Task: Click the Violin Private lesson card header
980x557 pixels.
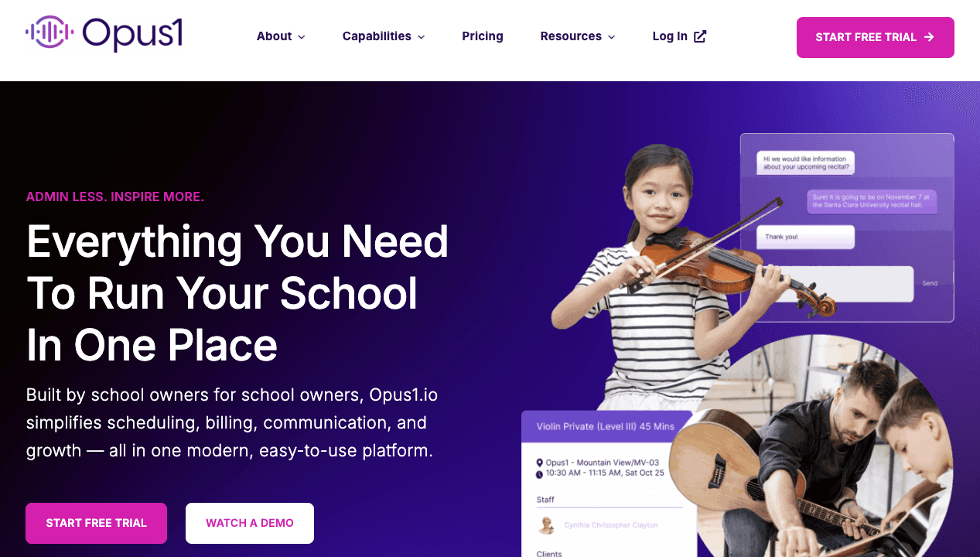Action: click(x=609, y=426)
